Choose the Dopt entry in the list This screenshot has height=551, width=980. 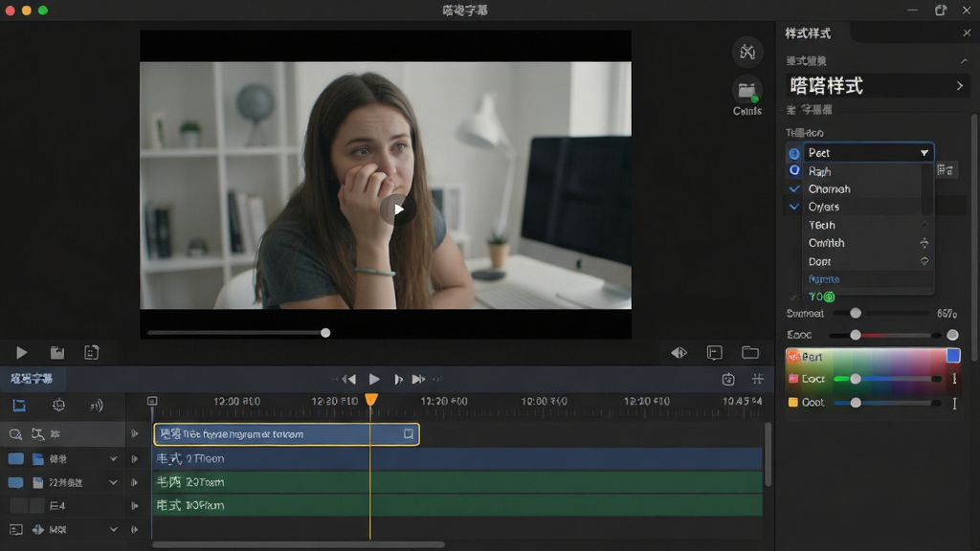click(819, 261)
